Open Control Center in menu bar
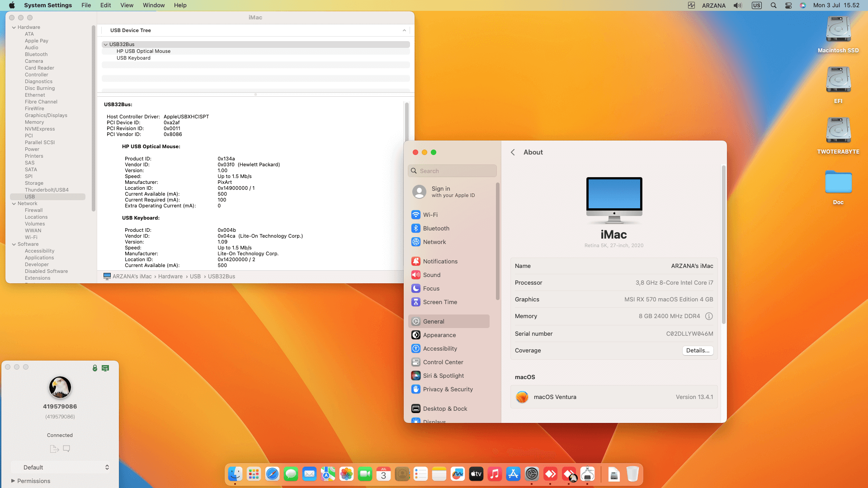Viewport: 868px width, 488px height. pyautogui.click(x=788, y=5)
